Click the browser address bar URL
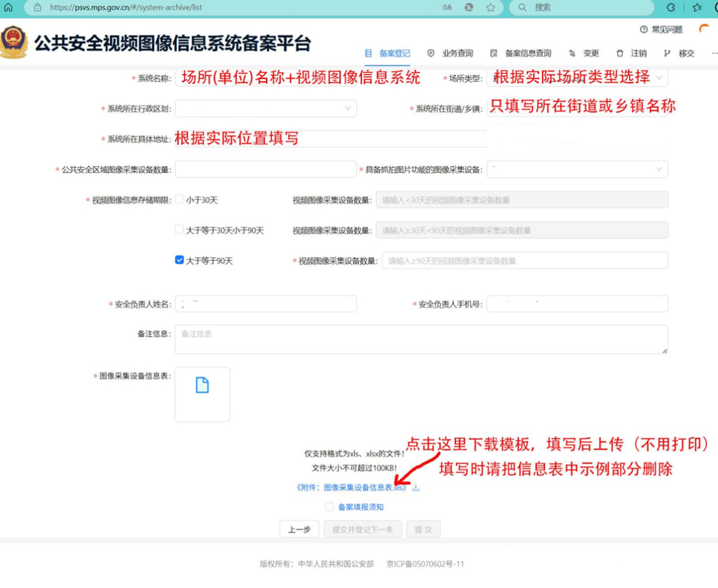Image resolution: width=718 pixels, height=588 pixels. pos(126,7)
